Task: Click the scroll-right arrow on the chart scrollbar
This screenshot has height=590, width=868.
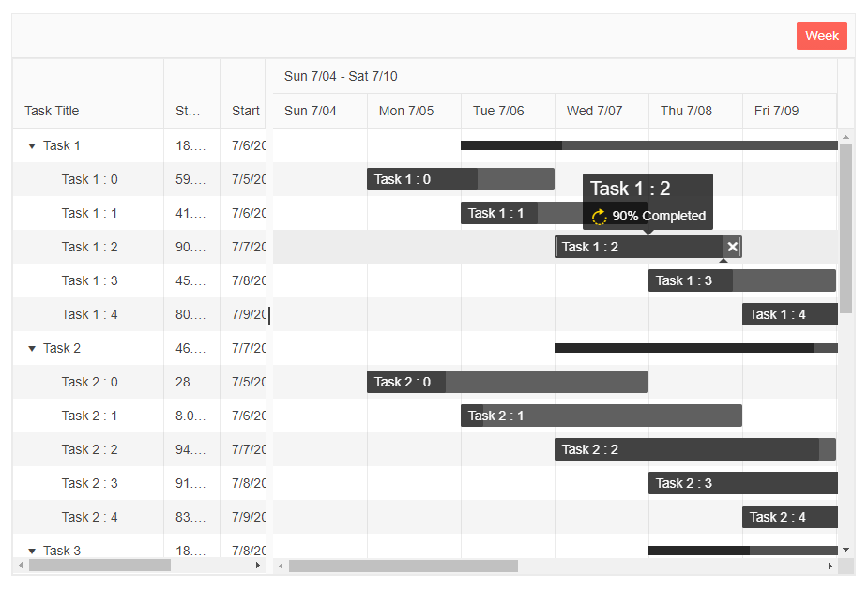Action: tap(830, 566)
